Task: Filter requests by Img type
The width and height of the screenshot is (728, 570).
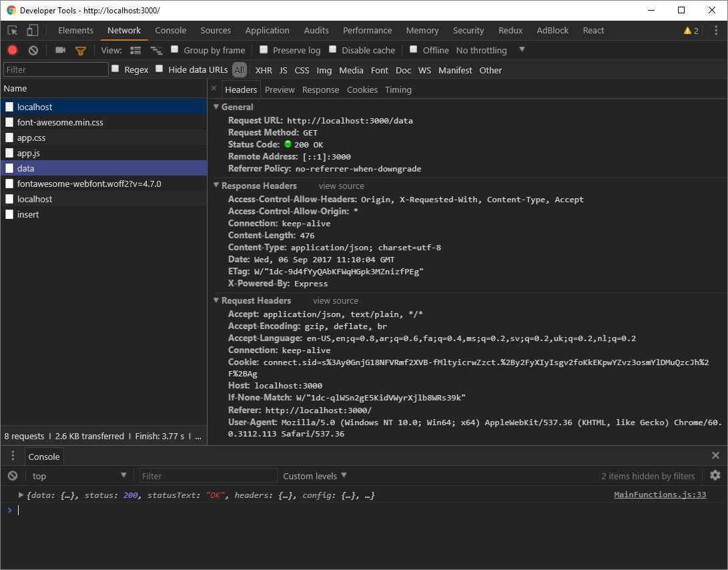Action: click(324, 70)
